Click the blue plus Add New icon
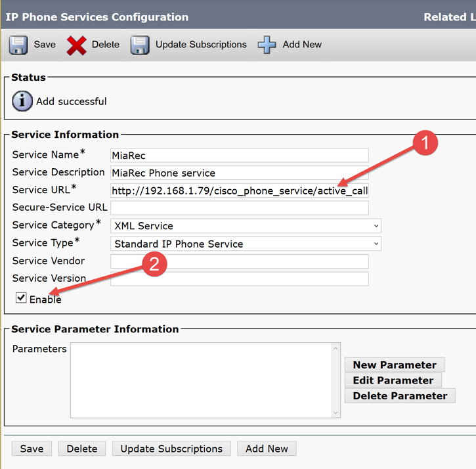The image size is (476, 469). point(267,45)
